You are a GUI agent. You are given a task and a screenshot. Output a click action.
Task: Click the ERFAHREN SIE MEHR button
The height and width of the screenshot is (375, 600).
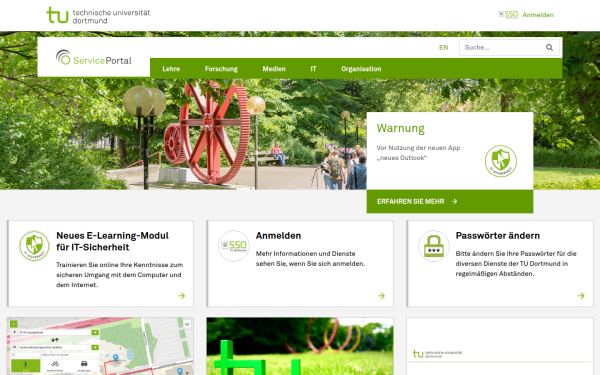click(450, 201)
